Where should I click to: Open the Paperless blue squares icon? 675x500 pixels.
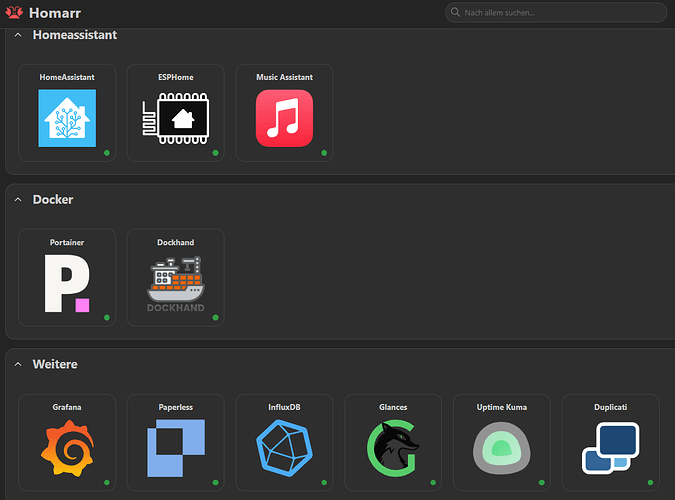(x=176, y=448)
